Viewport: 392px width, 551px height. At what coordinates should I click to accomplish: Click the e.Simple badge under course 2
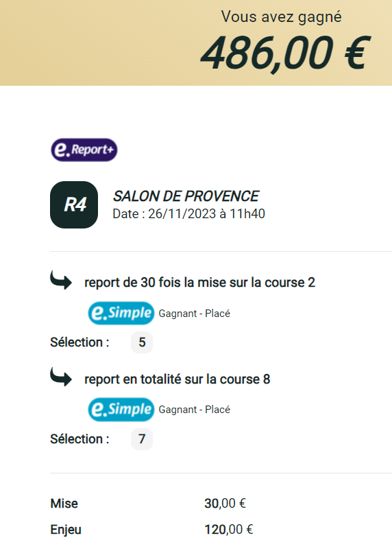[121, 313]
